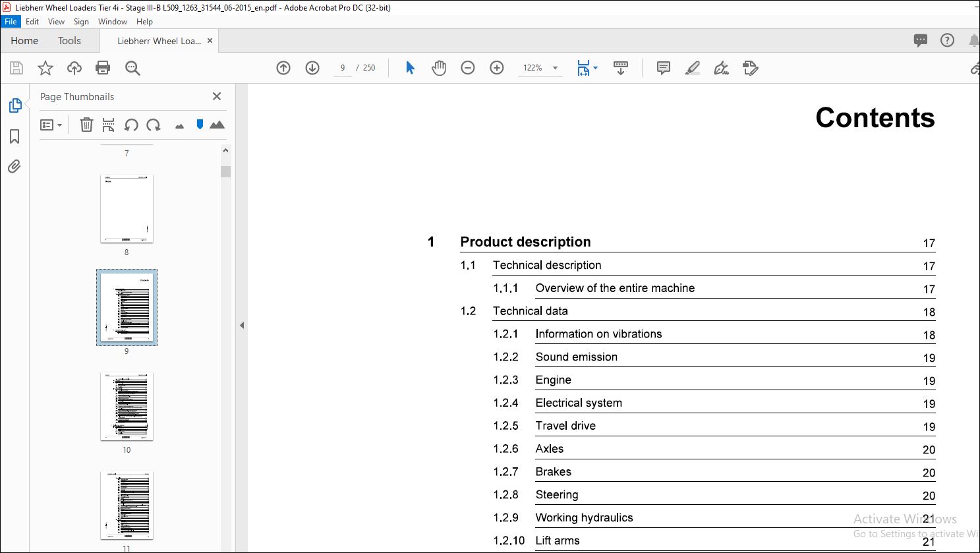Open the Sign document pen tool

[722, 68]
